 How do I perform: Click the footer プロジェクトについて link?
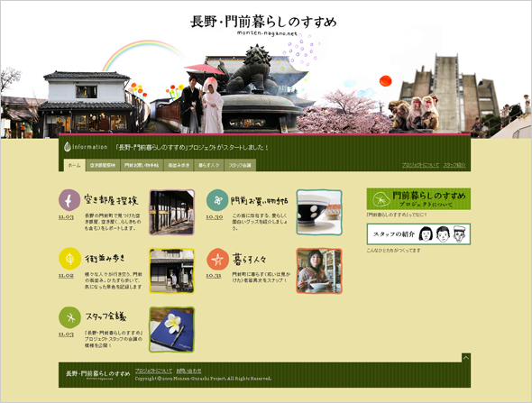pyautogui.click(x=153, y=371)
